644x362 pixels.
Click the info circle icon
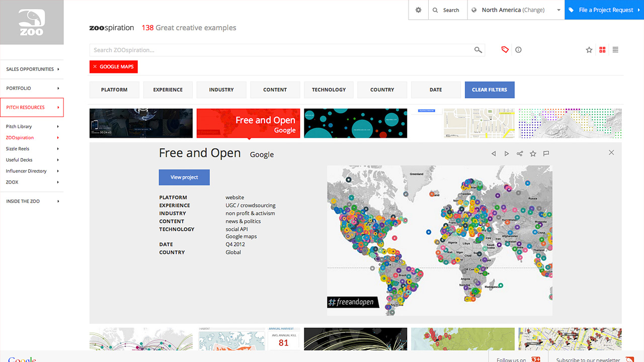pos(518,50)
